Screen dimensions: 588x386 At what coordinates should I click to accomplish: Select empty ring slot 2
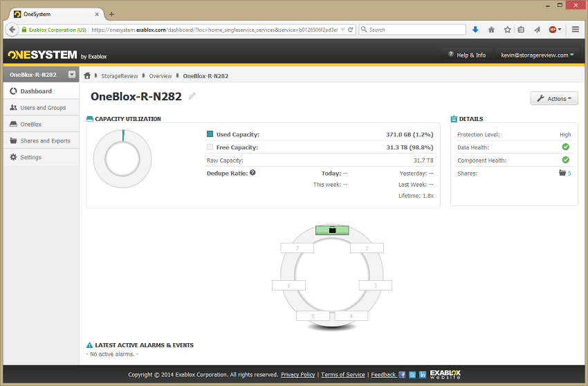(367, 248)
